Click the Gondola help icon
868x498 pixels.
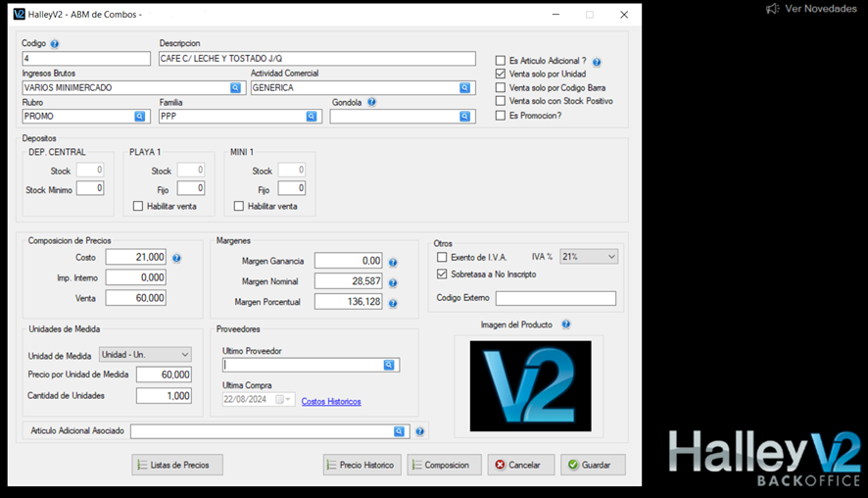tap(371, 102)
